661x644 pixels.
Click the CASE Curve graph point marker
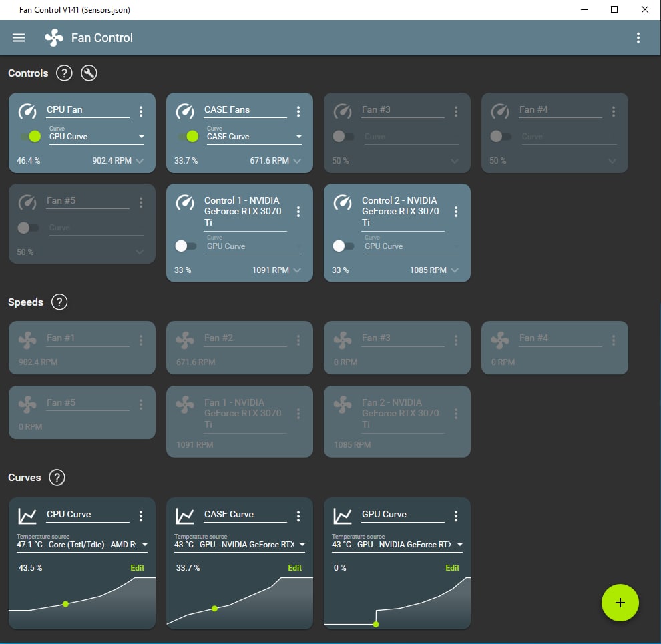pyautogui.click(x=214, y=609)
